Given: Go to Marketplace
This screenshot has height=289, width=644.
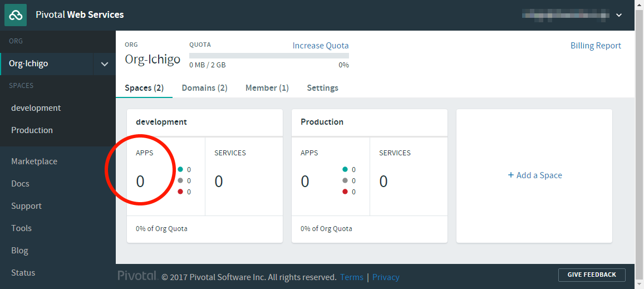Looking at the screenshot, I should click(34, 161).
